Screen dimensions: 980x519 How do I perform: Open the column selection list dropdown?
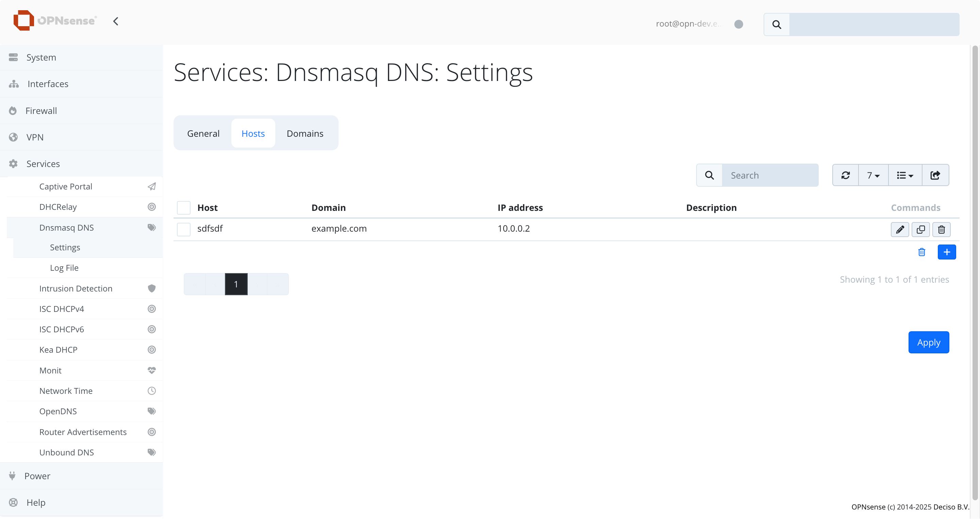[905, 175]
